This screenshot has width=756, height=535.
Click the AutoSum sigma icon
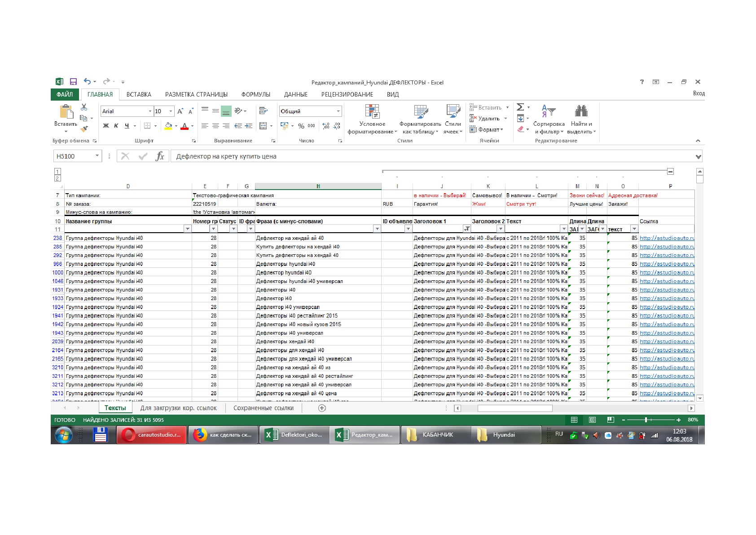(x=520, y=107)
